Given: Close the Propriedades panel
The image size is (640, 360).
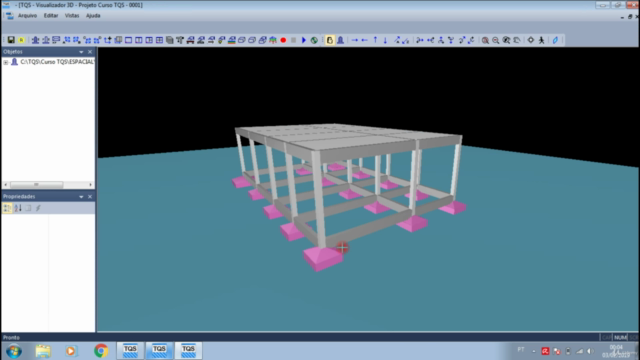Looking at the screenshot, I should (90, 197).
